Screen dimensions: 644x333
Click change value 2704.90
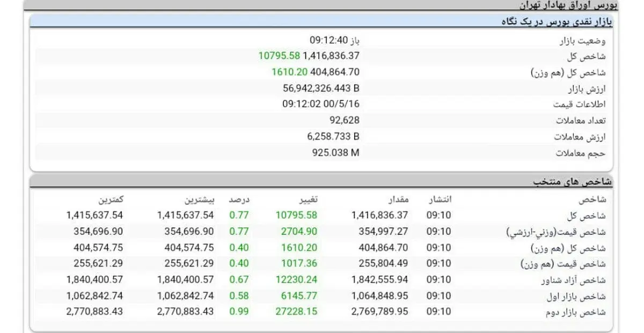coord(298,231)
